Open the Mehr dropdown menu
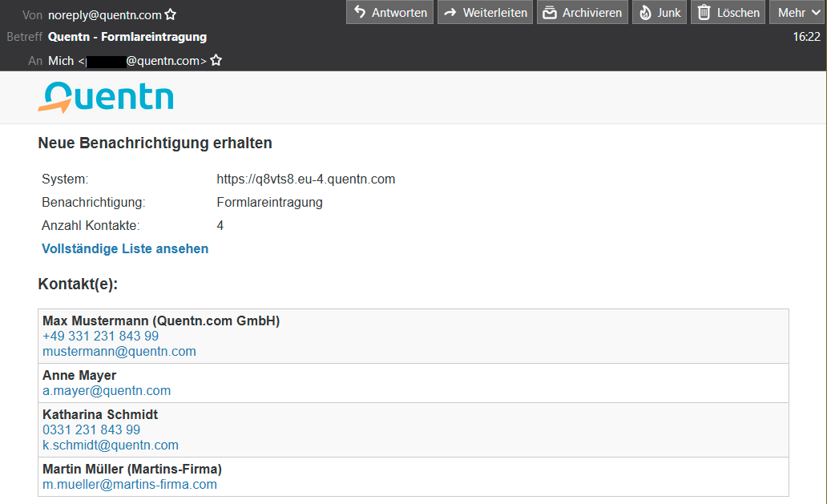Screen dimensions: 827x504 coord(797,12)
